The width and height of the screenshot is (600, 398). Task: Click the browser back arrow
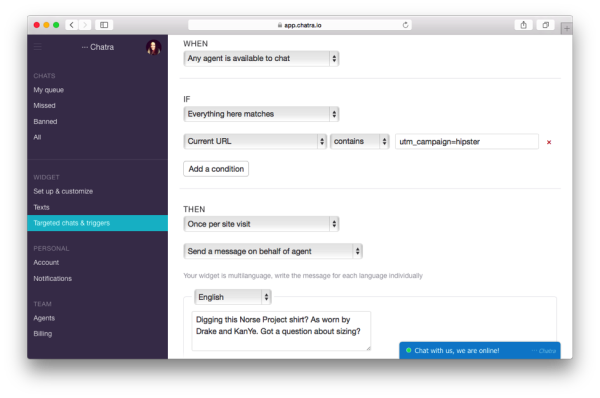[72, 25]
